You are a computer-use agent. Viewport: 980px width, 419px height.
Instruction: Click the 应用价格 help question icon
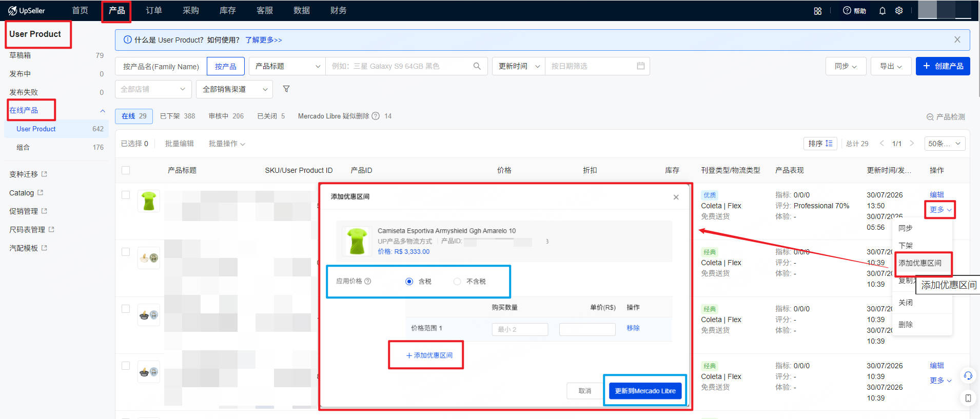[367, 281]
